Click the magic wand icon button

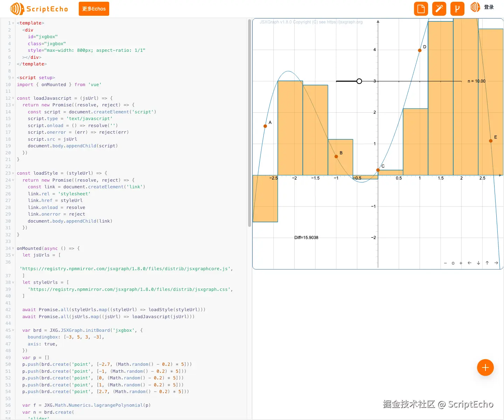[439, 9]
